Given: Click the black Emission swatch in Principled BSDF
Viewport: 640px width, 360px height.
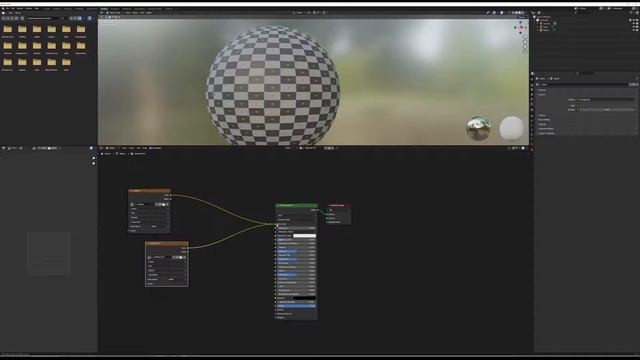Looking at the screenshot, I should pos(304,298).
